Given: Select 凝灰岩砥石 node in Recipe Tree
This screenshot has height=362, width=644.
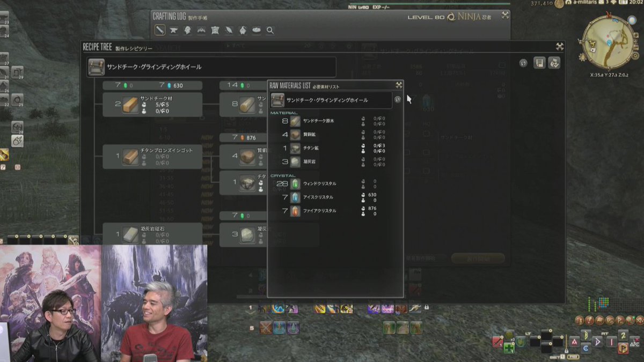Looking at the screenshot, I should 152,235.
